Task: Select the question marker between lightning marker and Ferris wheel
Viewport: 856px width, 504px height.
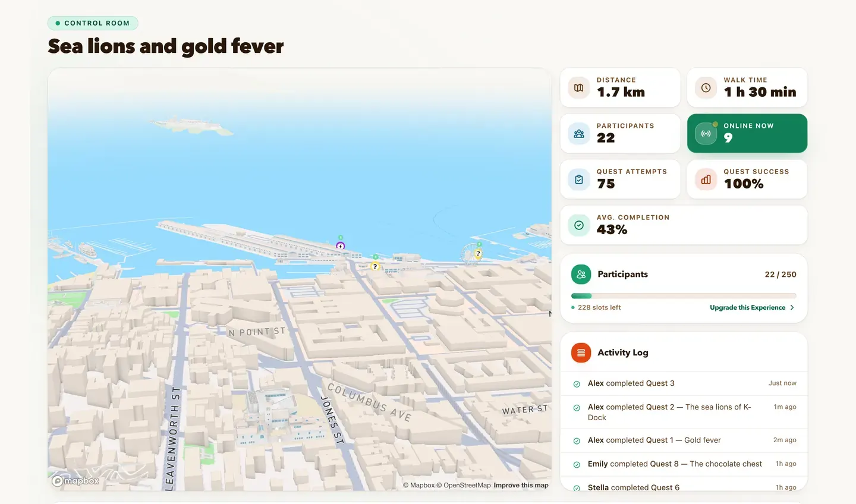Action: pos(374,266)
